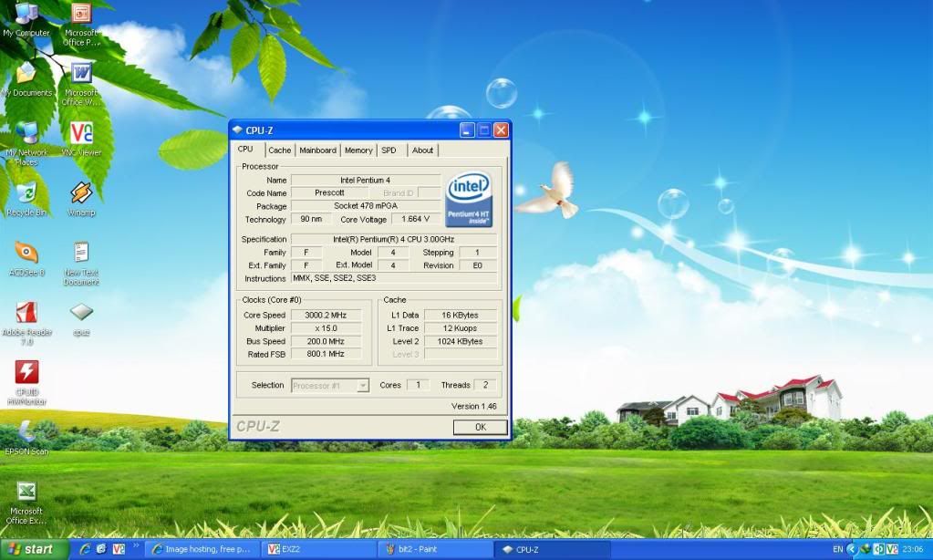The width and height of the screenshot is (933, 560).
Task: Open the Windows start menu
Action: 34,549
